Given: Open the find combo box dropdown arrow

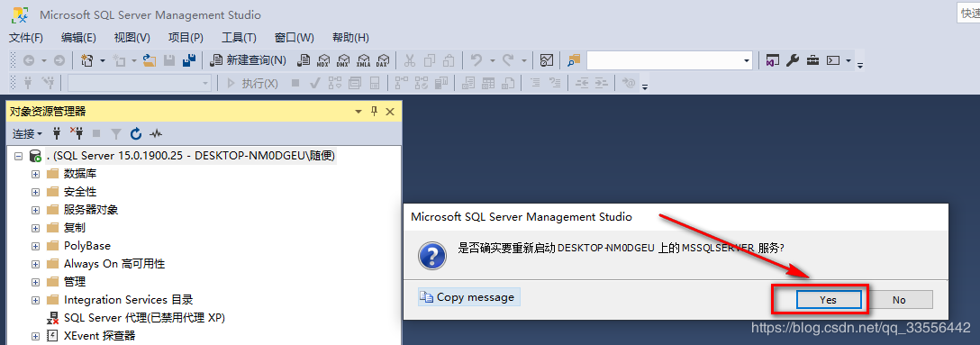Looking at the screenshot, I should (747, 60).
